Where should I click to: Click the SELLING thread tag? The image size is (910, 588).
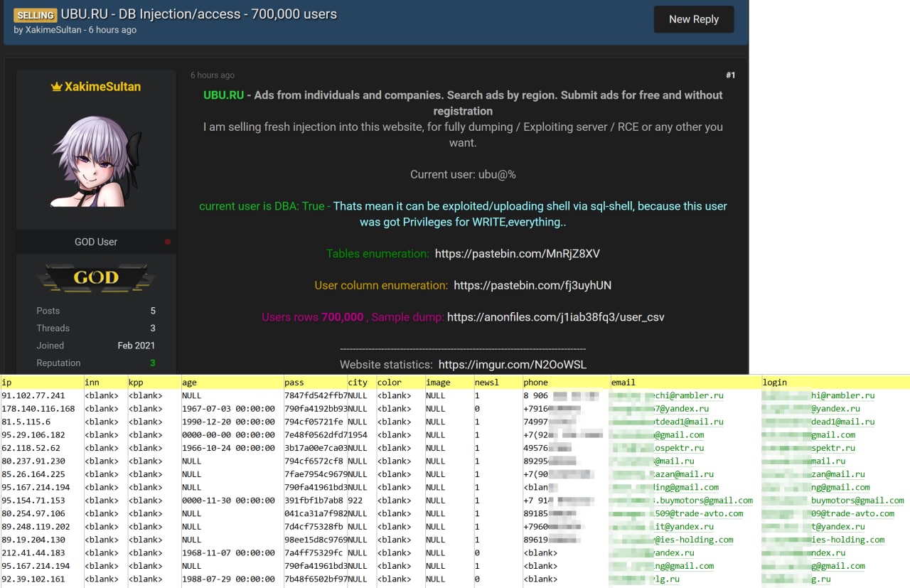[x=35, y=14]
